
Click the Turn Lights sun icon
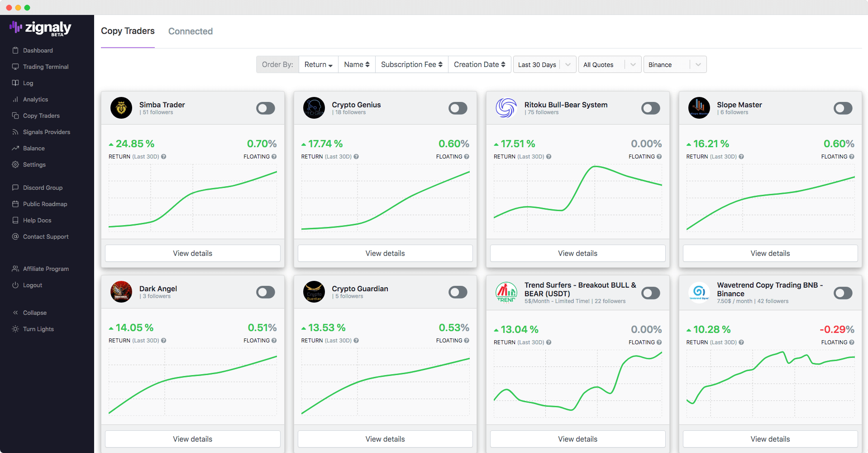click(15, 329)
